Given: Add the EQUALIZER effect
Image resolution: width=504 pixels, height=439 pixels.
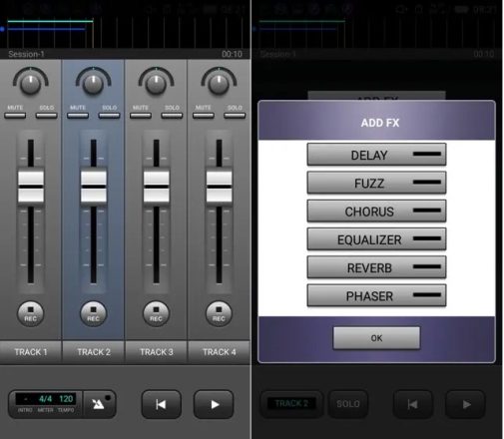Looking at the screenshot, I should click(x=376, y=239).
